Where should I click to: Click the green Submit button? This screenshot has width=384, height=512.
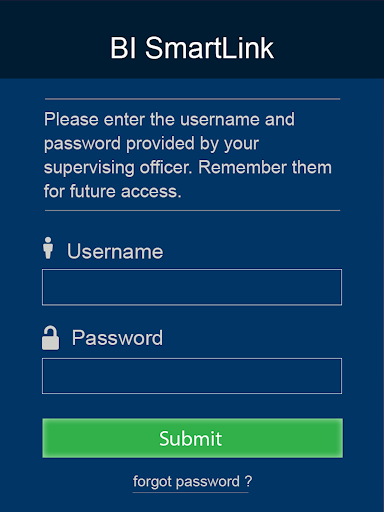coord(192,438)
